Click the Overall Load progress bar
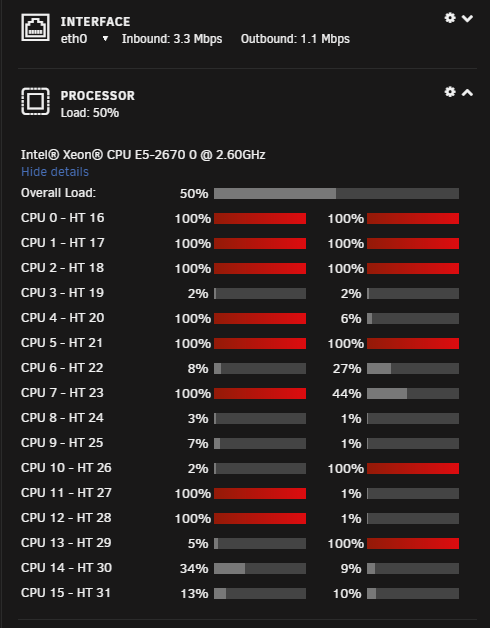Viewport: 490px width, 628px height. point(336,193)
